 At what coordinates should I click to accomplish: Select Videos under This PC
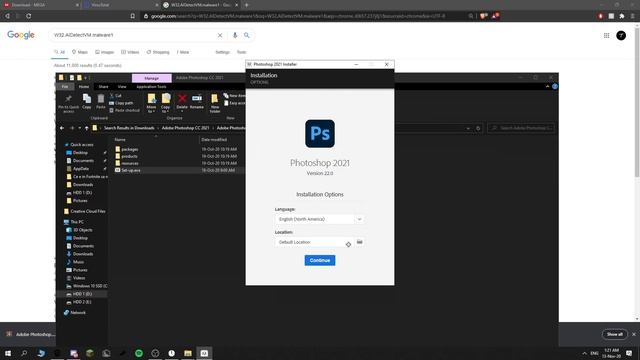tap(79, 278)
